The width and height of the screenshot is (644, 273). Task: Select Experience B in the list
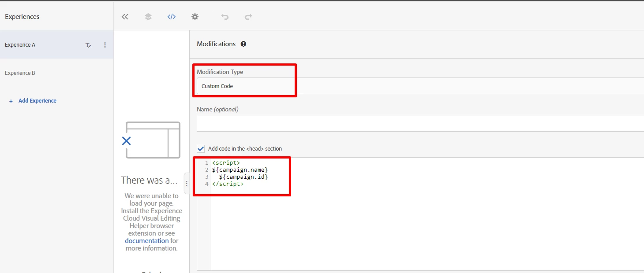click(x=56, y=73)
